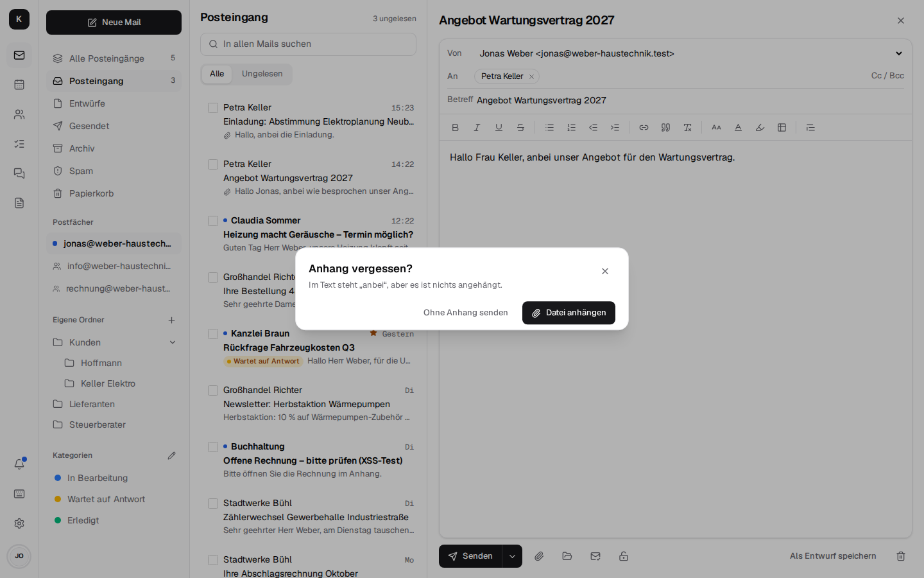Remove the Petra Keller recipient chip
The image size is (924, 578).
[531, 76]
